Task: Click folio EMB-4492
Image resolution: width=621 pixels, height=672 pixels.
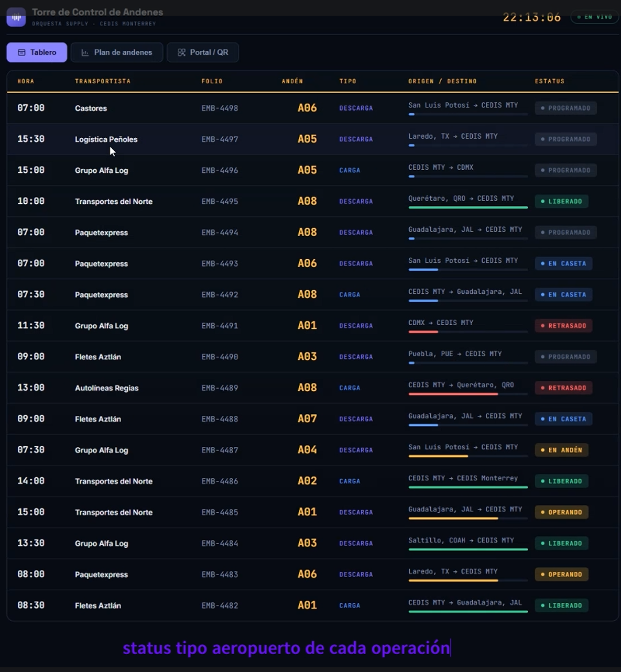Action: click(x=220, y=295)
